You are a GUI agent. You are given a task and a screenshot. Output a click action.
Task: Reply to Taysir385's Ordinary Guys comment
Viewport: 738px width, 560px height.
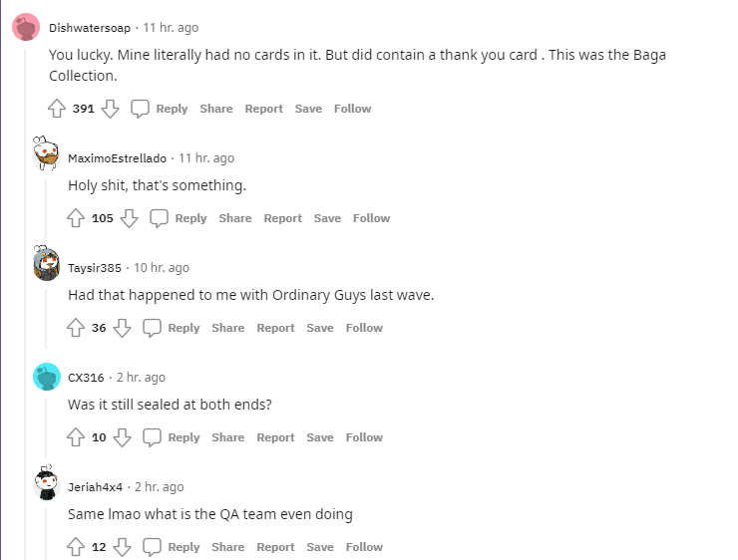[184, 328]
